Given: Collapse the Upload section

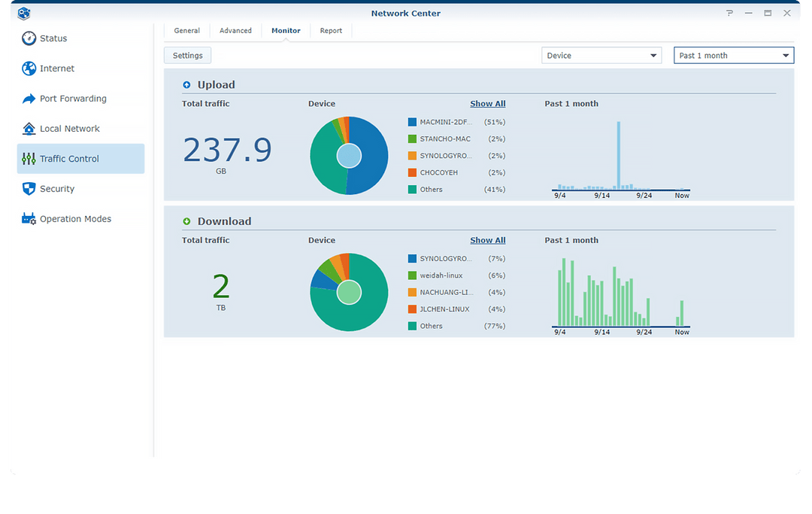Looking at the screenshot, I should (186, 85).
